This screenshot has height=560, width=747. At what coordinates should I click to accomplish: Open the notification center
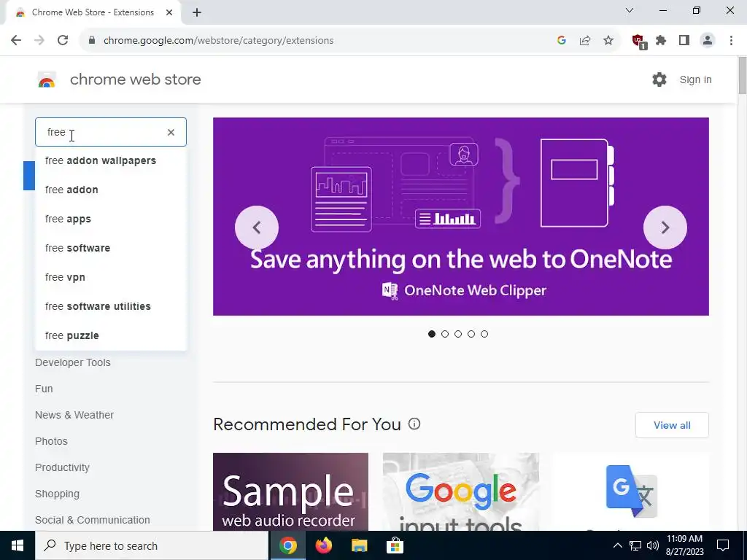[x=723, y=545]
